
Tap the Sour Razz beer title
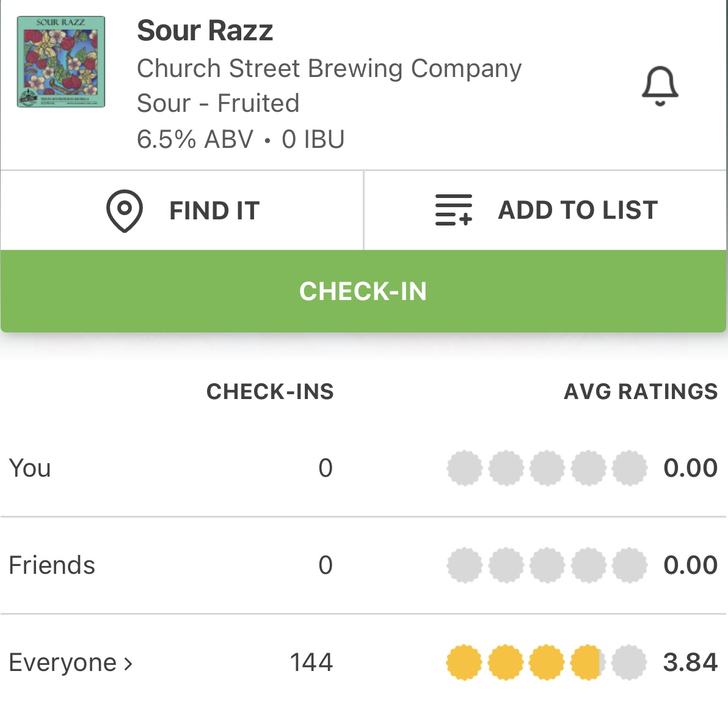[x=205, y=31]
